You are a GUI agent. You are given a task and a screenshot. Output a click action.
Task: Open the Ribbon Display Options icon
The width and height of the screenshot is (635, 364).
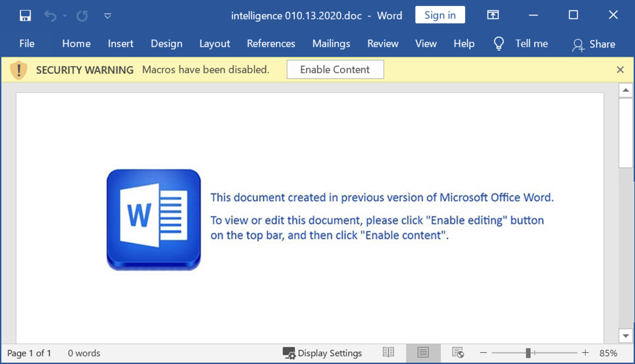click(x=493, y=16)
